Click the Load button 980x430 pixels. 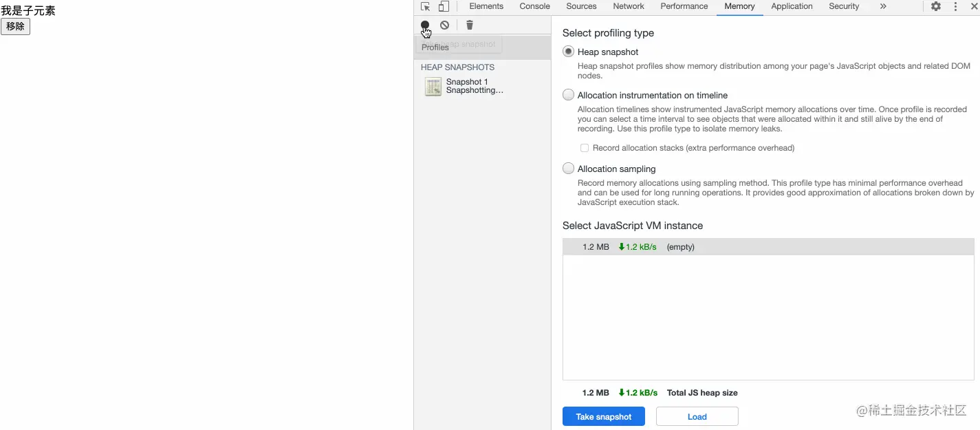(697, 416)
